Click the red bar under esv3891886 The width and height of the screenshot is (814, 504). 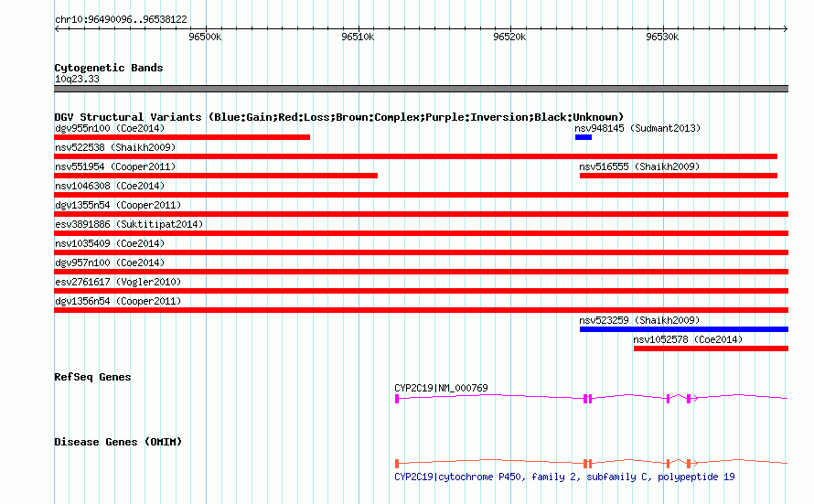[x=421, y=233]
